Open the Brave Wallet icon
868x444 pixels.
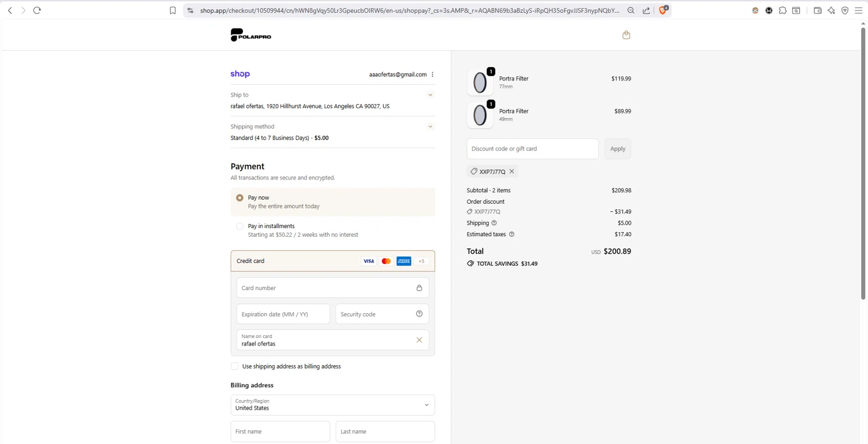click(x=818, y=10)
